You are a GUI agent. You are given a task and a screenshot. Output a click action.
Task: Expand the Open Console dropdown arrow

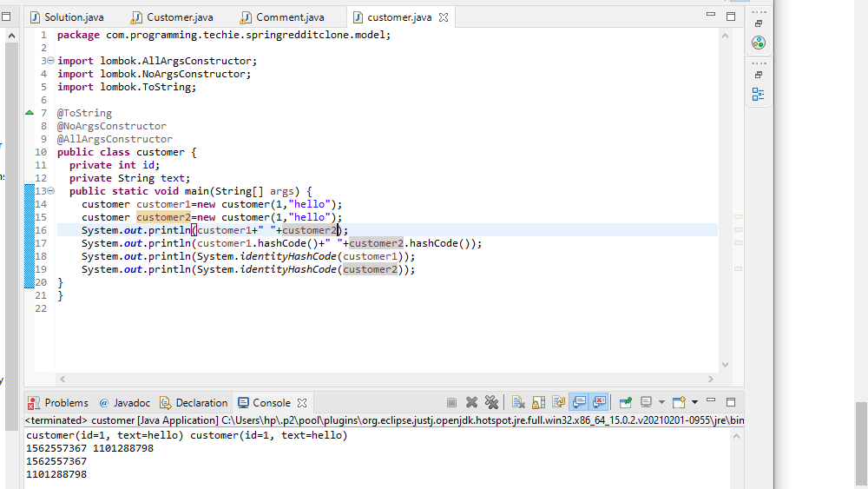click(694, 403)
